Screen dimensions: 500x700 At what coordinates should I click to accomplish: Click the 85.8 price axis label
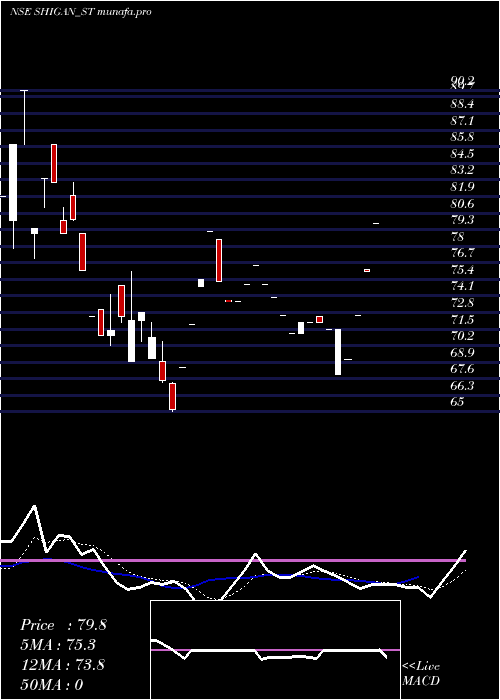pyautogui.click(x=462, y=137)
